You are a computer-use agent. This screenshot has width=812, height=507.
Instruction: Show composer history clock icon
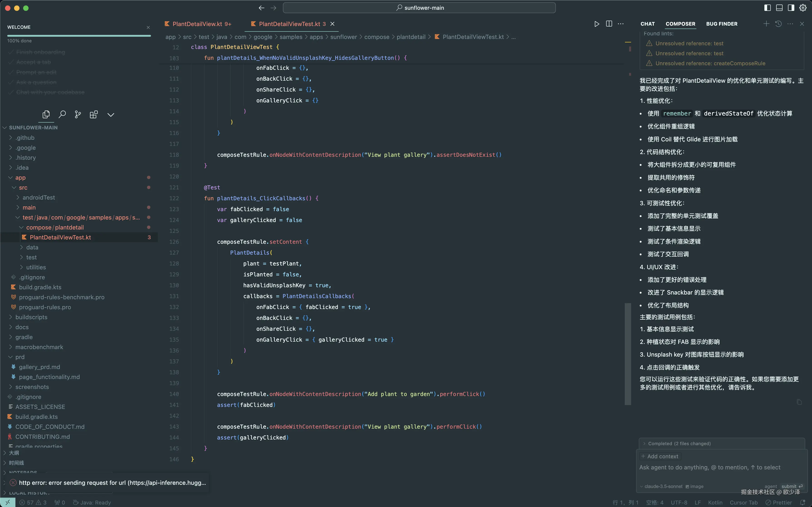tap(778, 24)
